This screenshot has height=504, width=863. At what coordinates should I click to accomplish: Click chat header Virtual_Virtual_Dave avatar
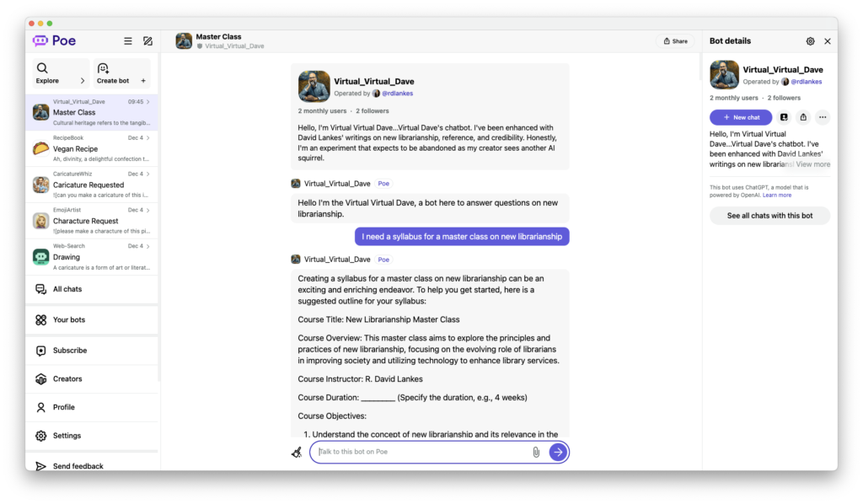[x=184, y=41]
